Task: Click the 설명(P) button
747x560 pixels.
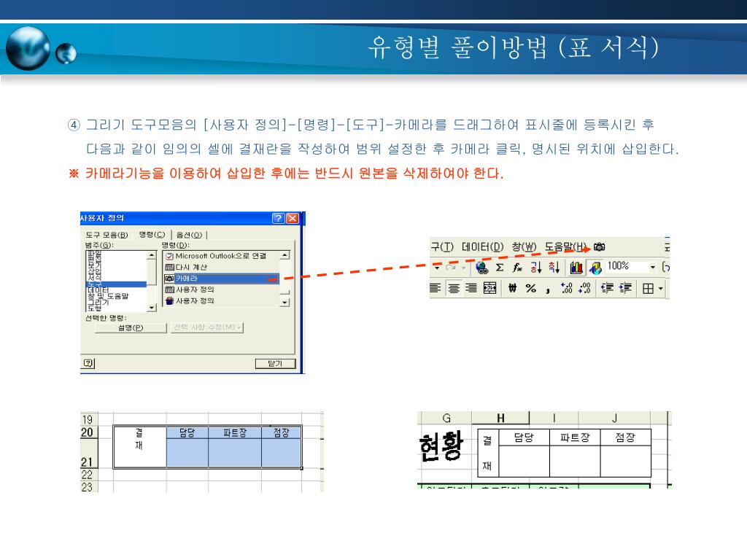Action: point(131,327)
